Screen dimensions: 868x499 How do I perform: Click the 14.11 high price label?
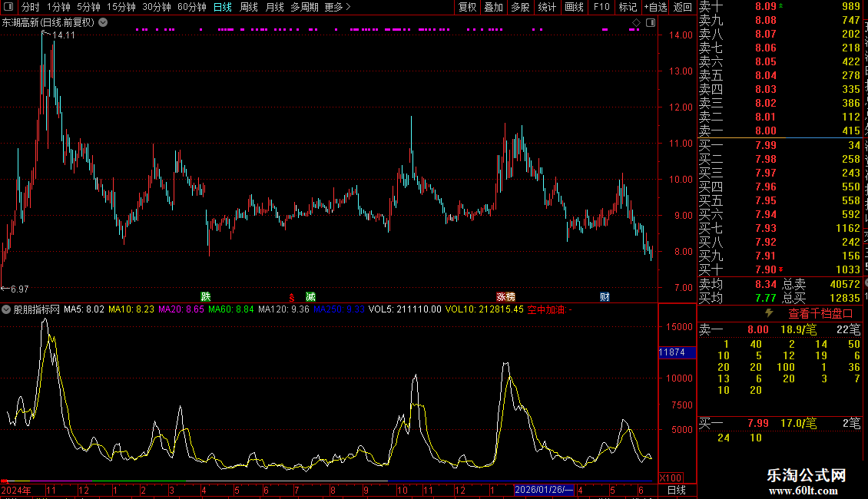tap(64, 35)
